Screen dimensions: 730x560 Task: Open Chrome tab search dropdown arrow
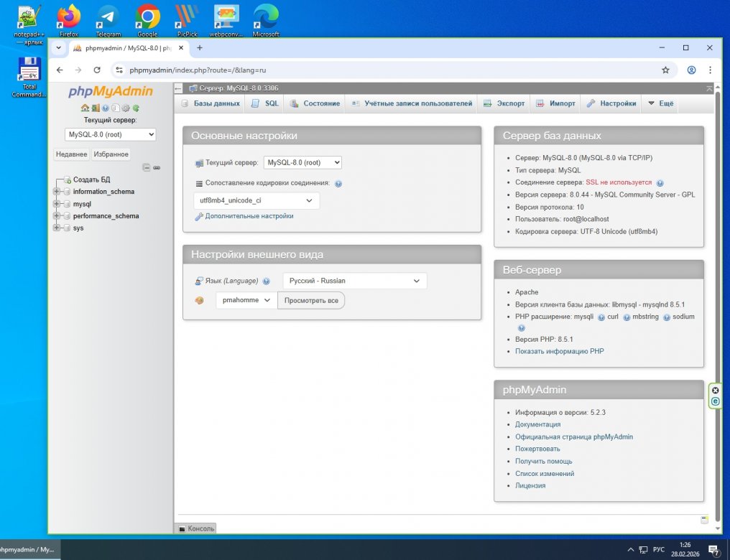click(x=59, y=48)
